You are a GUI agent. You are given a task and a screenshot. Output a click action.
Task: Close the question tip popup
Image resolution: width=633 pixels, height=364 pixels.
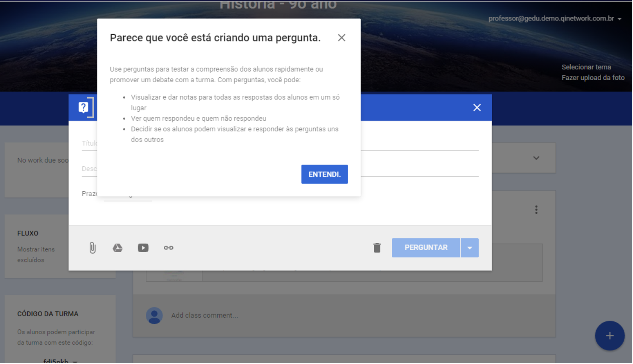coord(341,38)
